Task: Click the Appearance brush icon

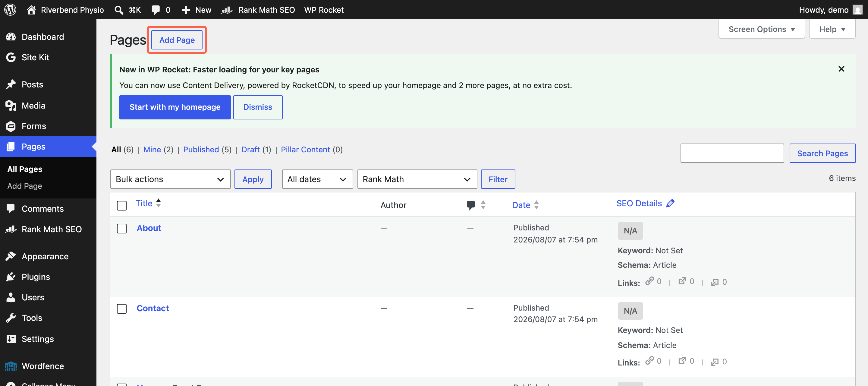Action: [11, 256]
